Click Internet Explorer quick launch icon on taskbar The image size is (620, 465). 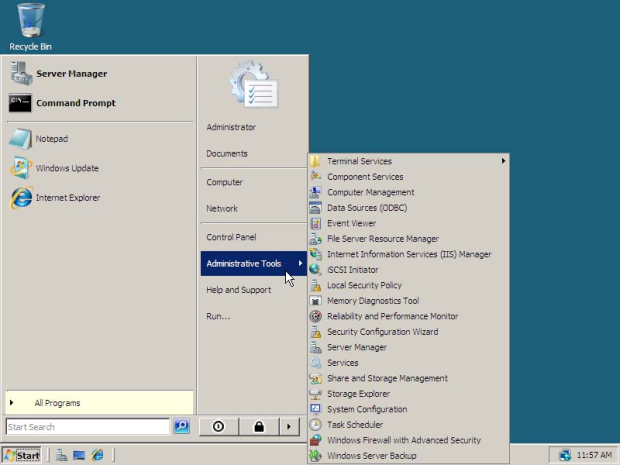97,455
